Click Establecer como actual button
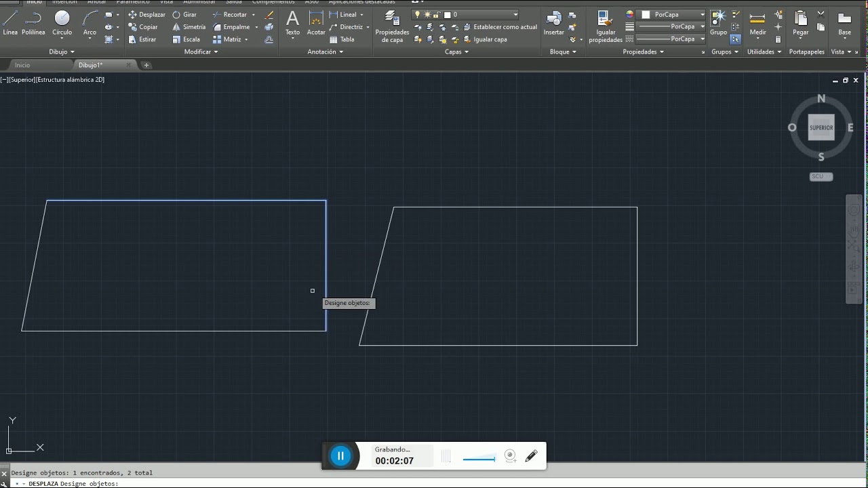 click(x=500, y=27)
